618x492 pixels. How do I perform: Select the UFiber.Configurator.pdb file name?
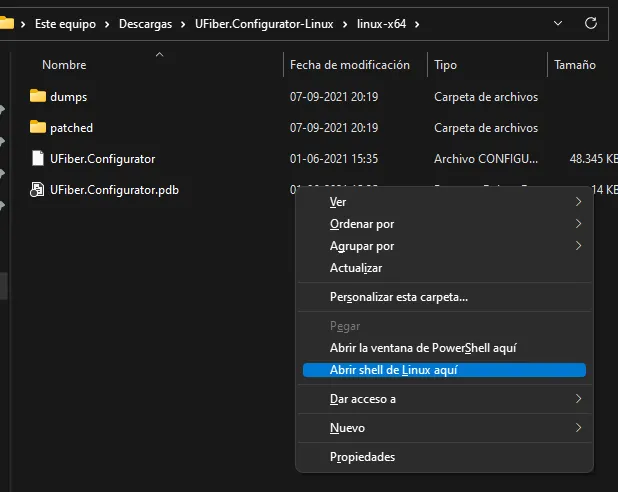pyautogui.click(x=114, y=190)
